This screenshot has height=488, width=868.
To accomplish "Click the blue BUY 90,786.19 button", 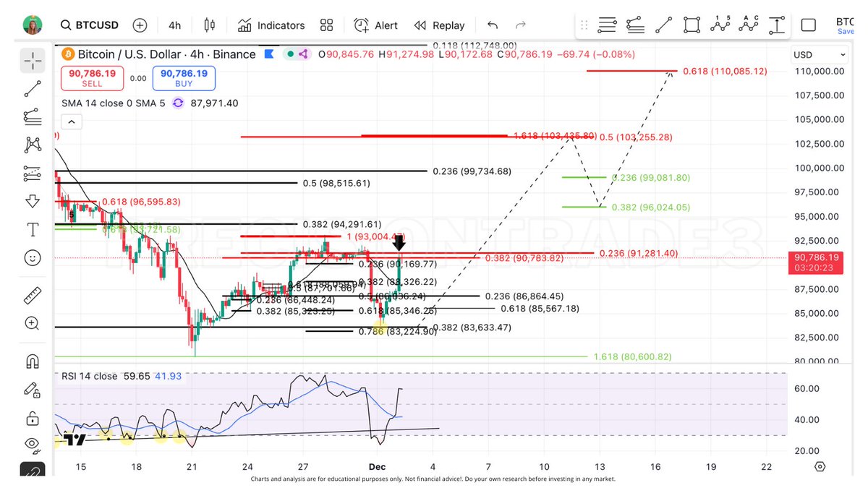I will pyautogui.click(x=184, y=78).
